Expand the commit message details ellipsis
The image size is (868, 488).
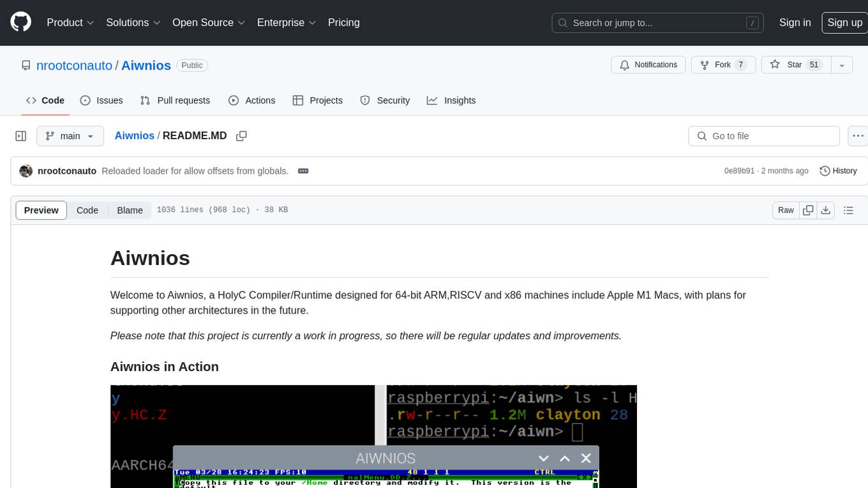click(303, 171)
